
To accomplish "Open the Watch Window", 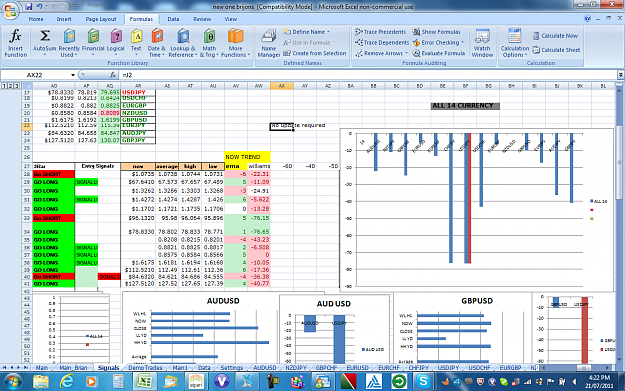I will [x=482, y=43].
